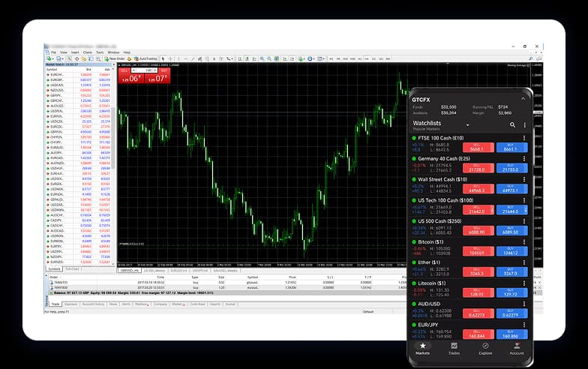Open the Trades tab in mobile app
Image resolution: width=588 pixels, height=369 pixels.
tap(454, 349)
